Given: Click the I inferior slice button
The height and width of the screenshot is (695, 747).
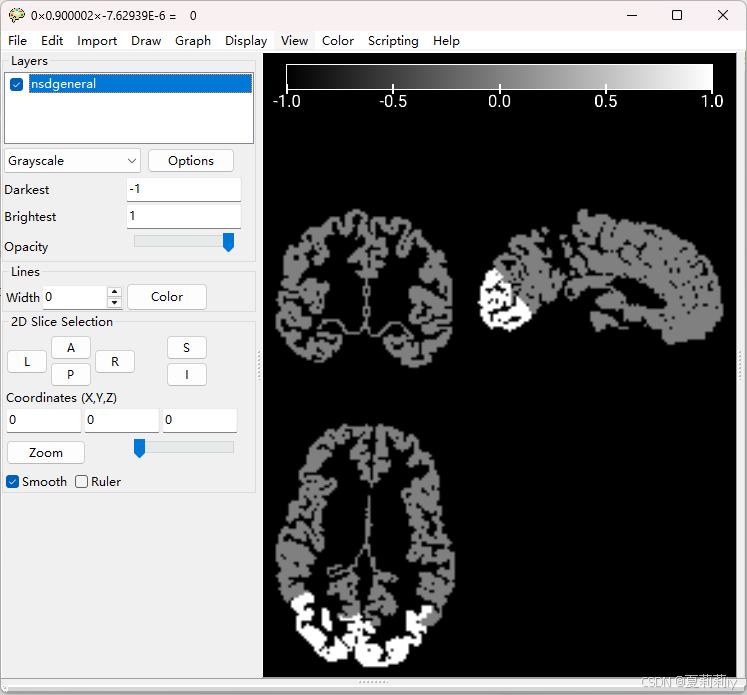Looking at the screenshot, I should click(x=187, y=374).
